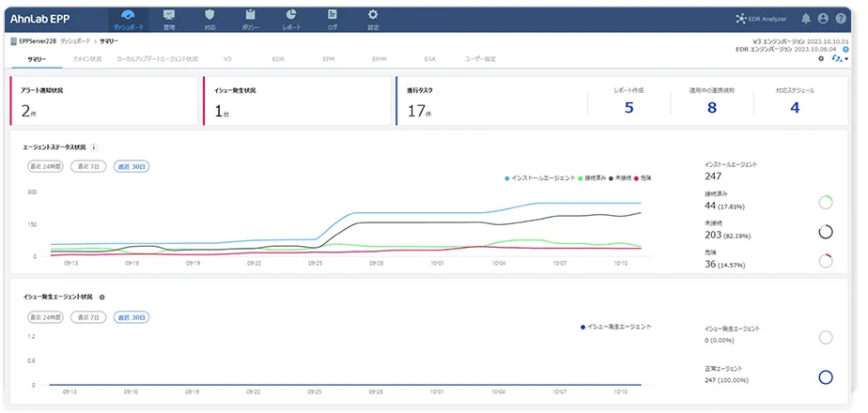868x413 pixels.
Task: Toggle 接続済み legend series in chart
Action: coord(593,178)
